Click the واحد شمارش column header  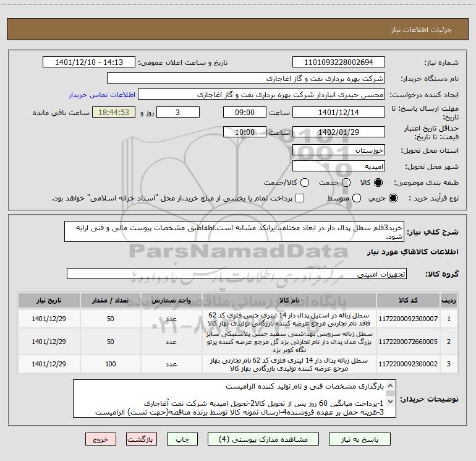coord(171,300)
